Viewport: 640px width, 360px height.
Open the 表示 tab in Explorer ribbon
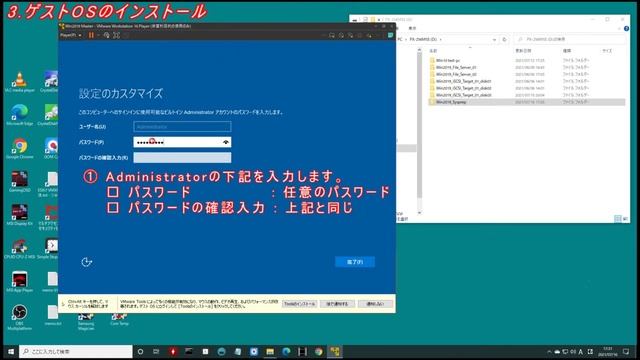[x=412, y=28]
